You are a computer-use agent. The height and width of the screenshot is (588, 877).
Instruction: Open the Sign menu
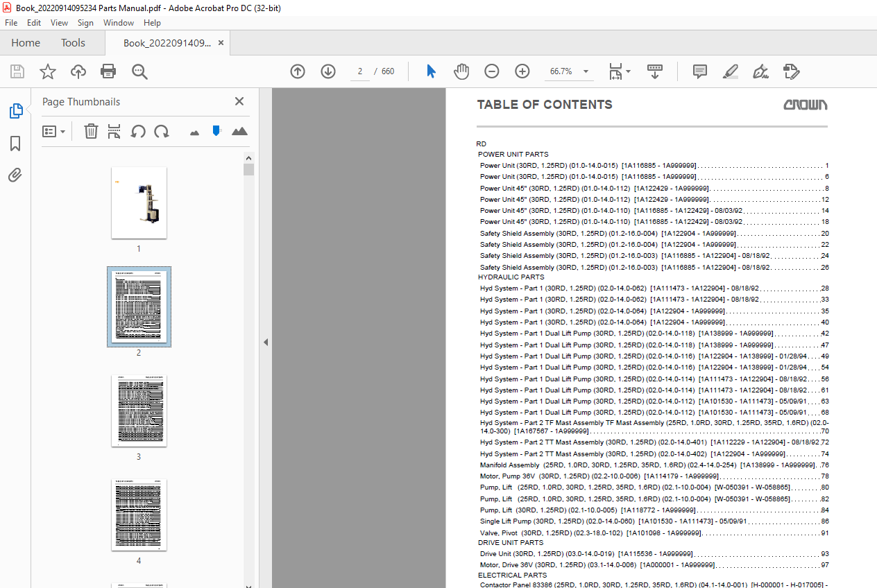(85, 23)
